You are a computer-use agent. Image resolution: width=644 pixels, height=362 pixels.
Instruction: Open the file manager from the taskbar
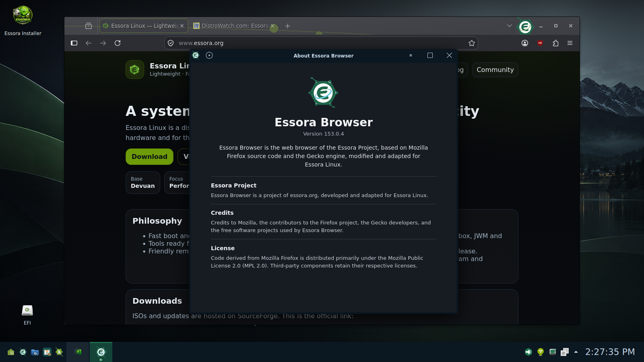pos(35,352)
